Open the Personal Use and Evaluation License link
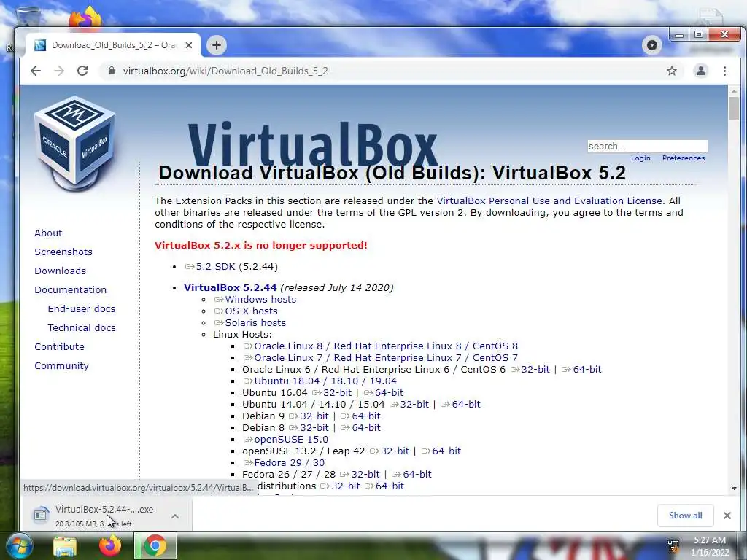This screenshot has height=560, width=747. coord(549,201)
